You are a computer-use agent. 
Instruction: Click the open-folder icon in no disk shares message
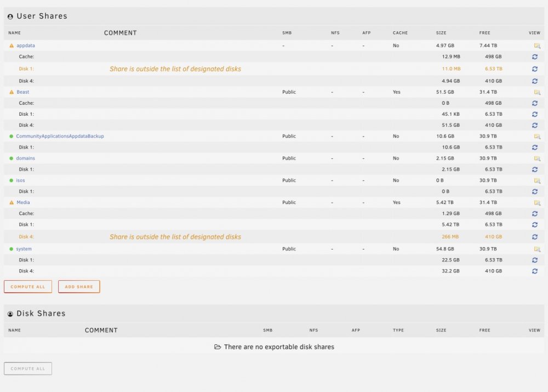218,347
